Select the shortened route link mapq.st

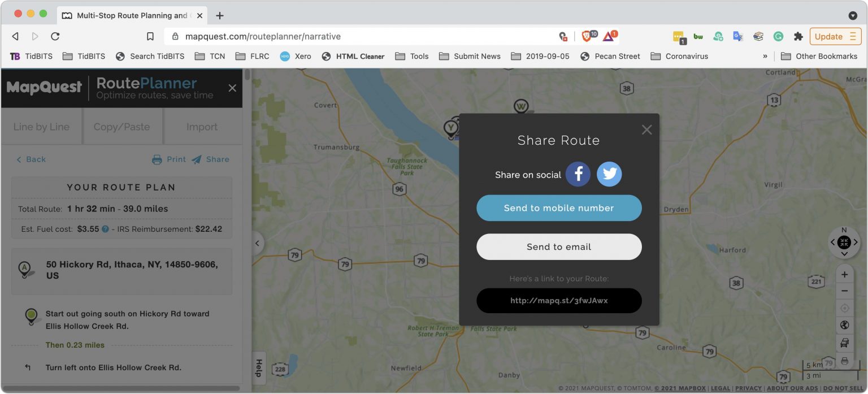click(559, 300)
